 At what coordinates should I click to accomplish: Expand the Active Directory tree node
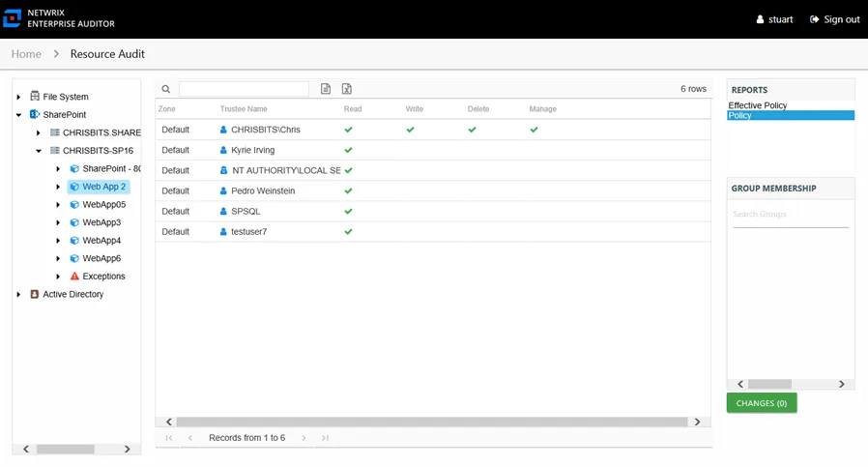click(18, 295)
